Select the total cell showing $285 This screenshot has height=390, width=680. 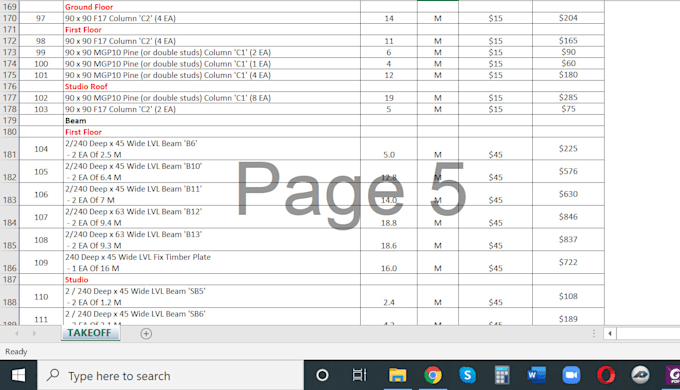(568, 98)
